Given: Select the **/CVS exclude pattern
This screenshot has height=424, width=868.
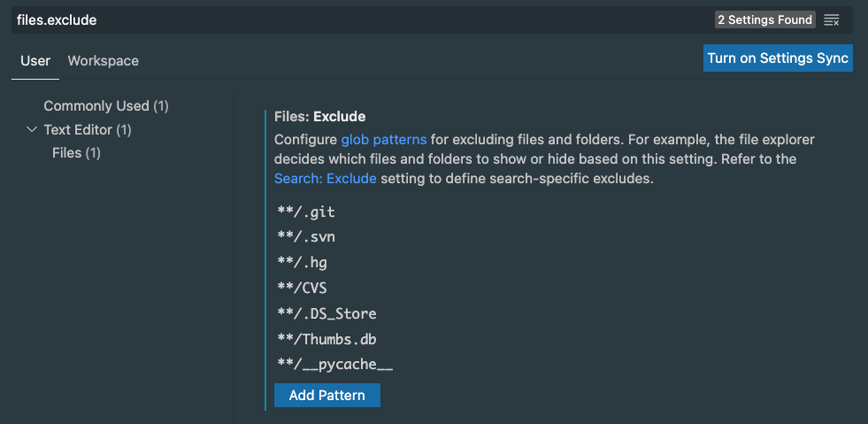Looking at the screenshot, I should pos(303,289).
